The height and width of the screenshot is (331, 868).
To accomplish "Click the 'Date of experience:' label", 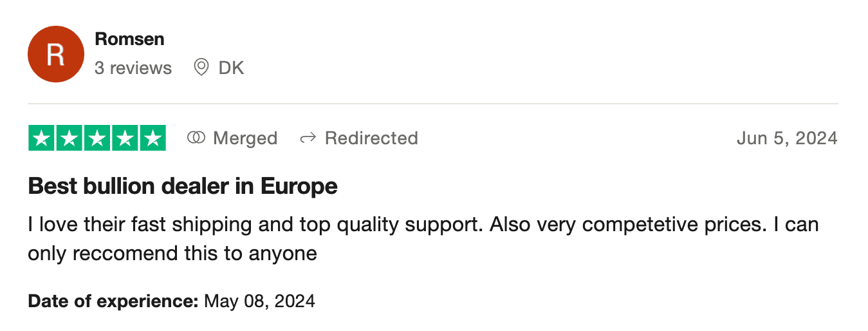I will pyautogui.click(x=113, y=301).
